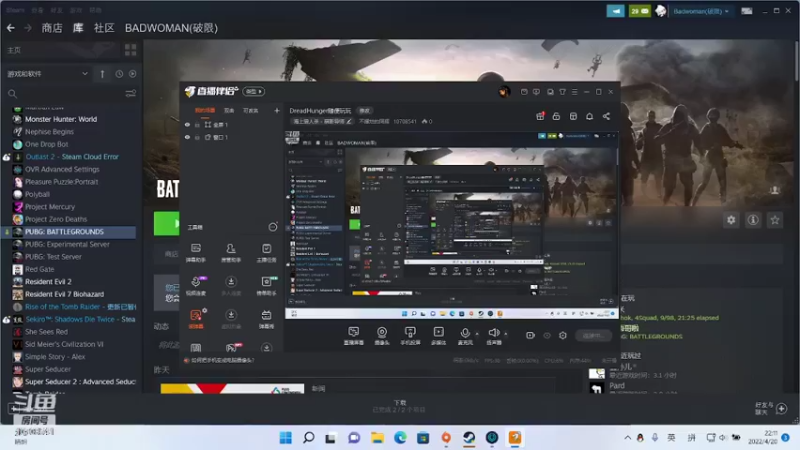Open the BADWOMAN(破限) profile tab
Viewport: 800px width, 450px height.
point(171,28)
